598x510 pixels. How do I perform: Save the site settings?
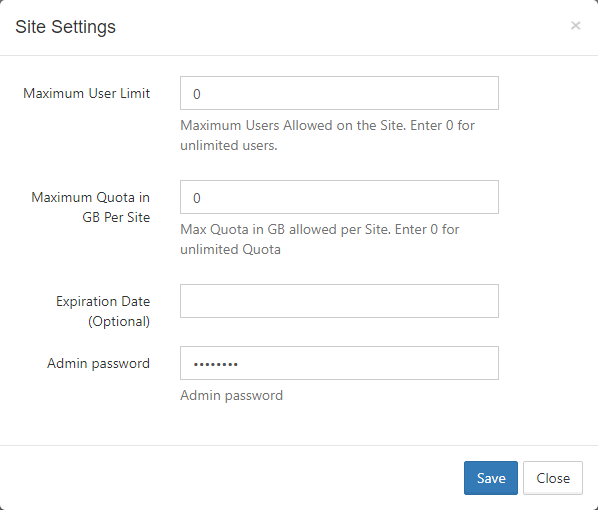[491, 478]
